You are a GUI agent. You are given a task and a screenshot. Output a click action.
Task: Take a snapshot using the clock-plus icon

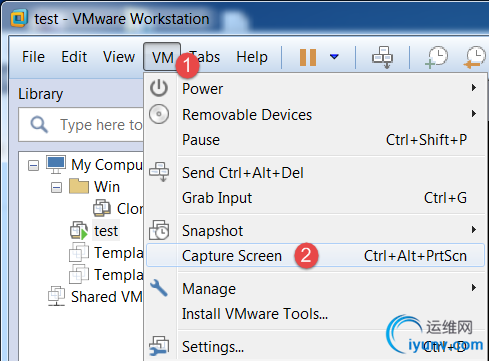(436, 57)
